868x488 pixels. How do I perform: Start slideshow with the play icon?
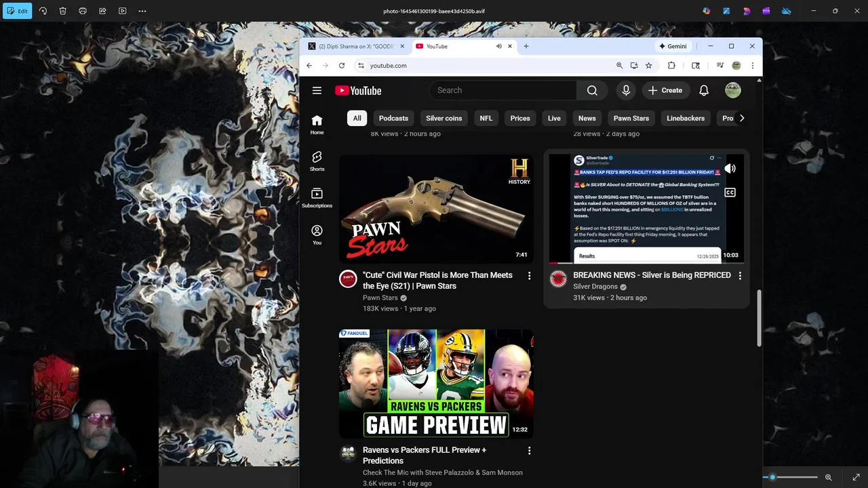coord(122,11)
